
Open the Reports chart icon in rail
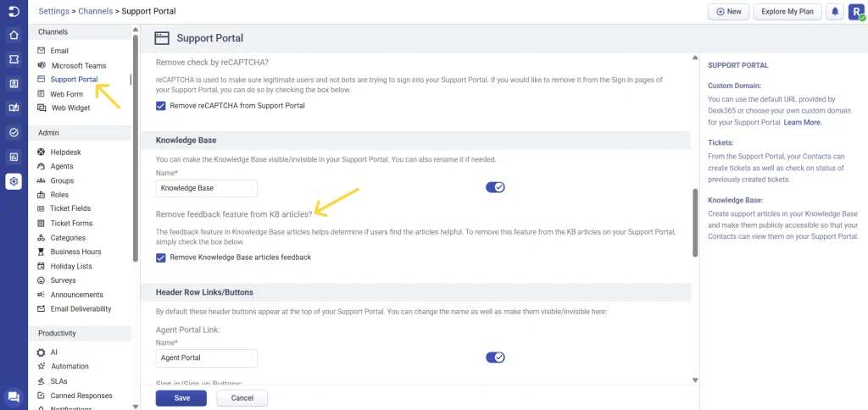click(x=14, y=158)
